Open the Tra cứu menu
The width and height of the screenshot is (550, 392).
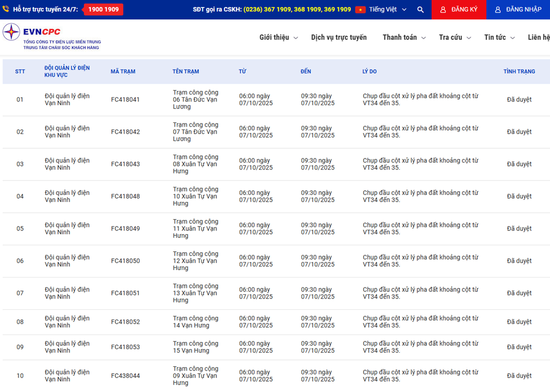point(454,38)
